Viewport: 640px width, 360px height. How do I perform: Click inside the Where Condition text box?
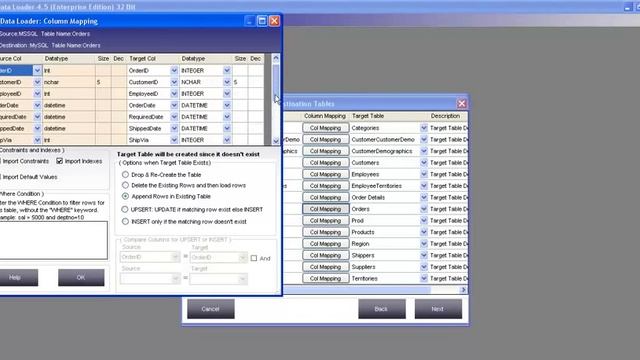pyautogui.click(x=53, y=240)
